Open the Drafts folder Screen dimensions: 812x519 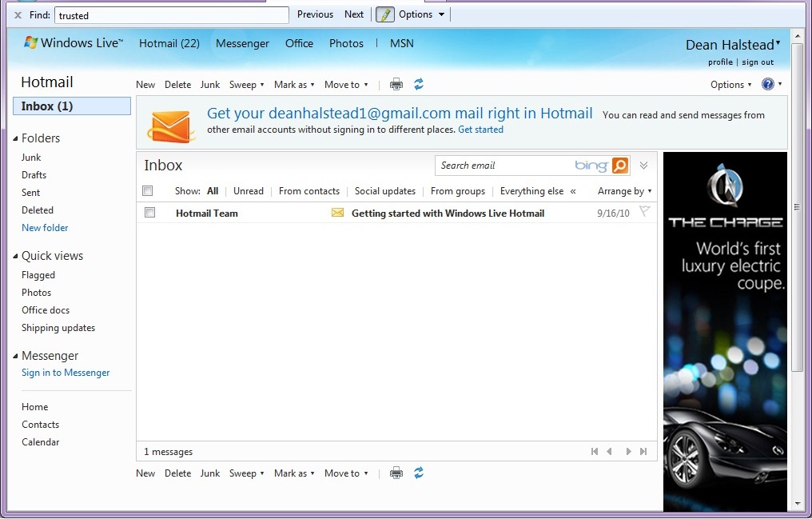coord(34,175)
